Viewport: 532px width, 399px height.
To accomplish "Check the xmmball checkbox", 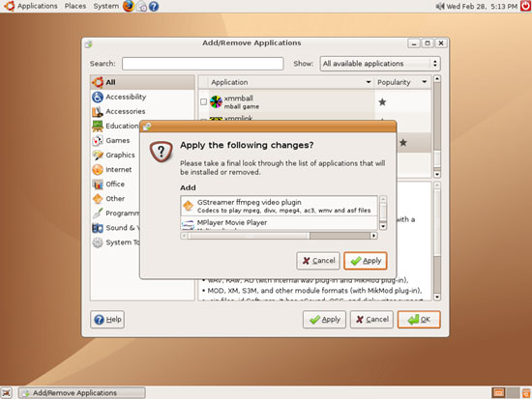I will (x=203, y=101).
